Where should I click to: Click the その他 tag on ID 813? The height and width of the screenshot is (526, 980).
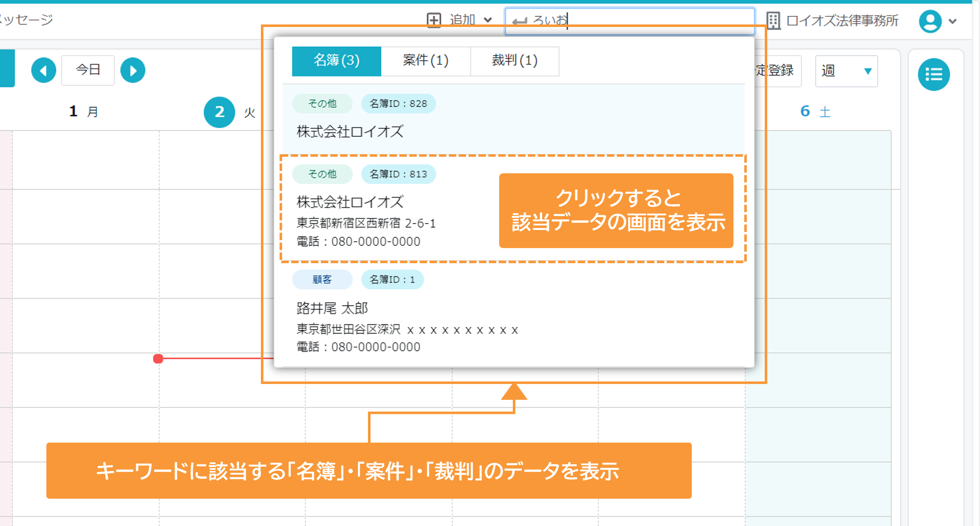point(322,174)
